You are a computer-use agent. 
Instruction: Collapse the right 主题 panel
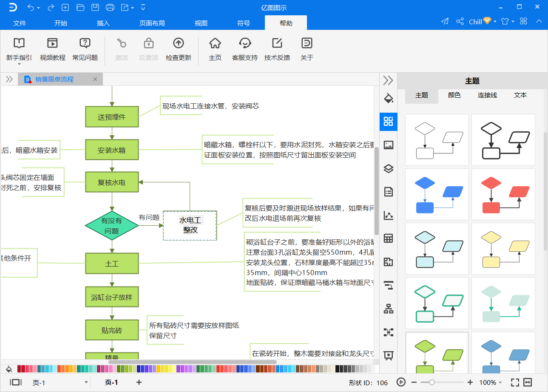pyautogui.click(x=388, y=80)
